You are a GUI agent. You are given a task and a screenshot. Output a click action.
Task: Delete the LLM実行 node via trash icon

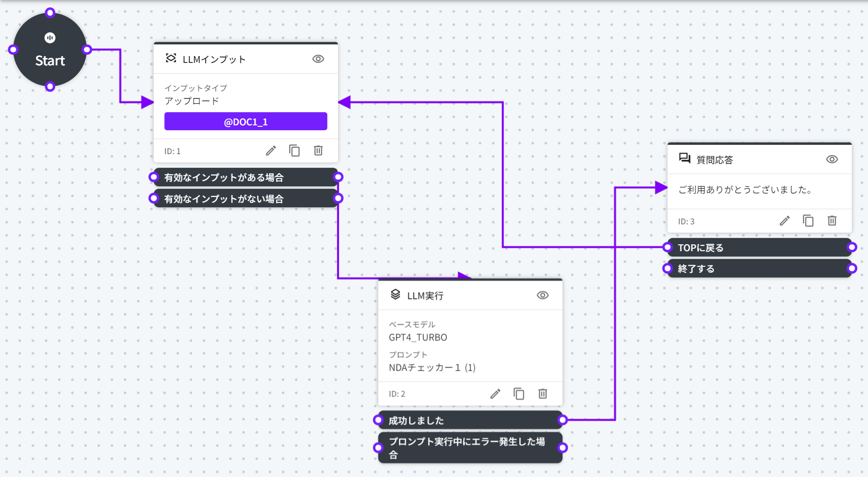point(542,394)
